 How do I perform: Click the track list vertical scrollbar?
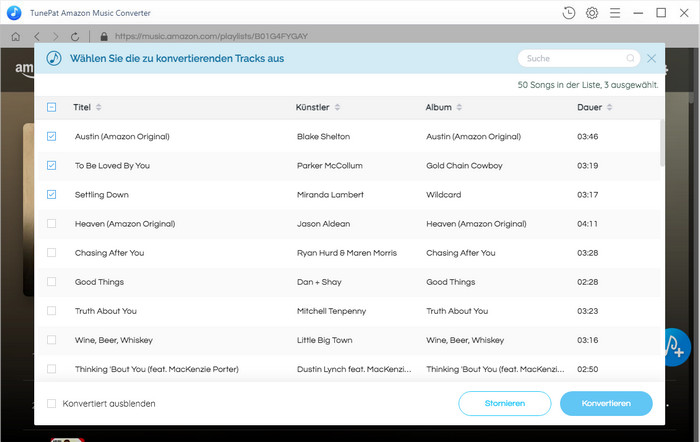662,143
